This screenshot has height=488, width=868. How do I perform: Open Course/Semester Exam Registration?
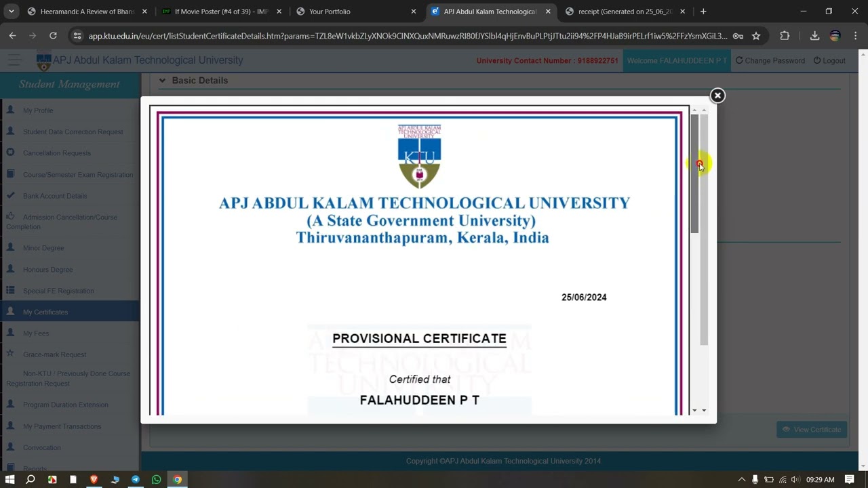tap(78, 174)
